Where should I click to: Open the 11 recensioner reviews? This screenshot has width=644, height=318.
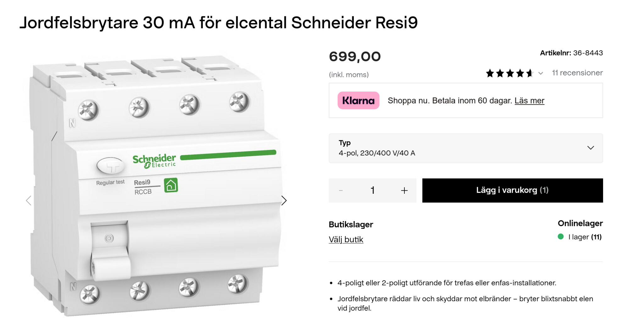click(577, 73)
